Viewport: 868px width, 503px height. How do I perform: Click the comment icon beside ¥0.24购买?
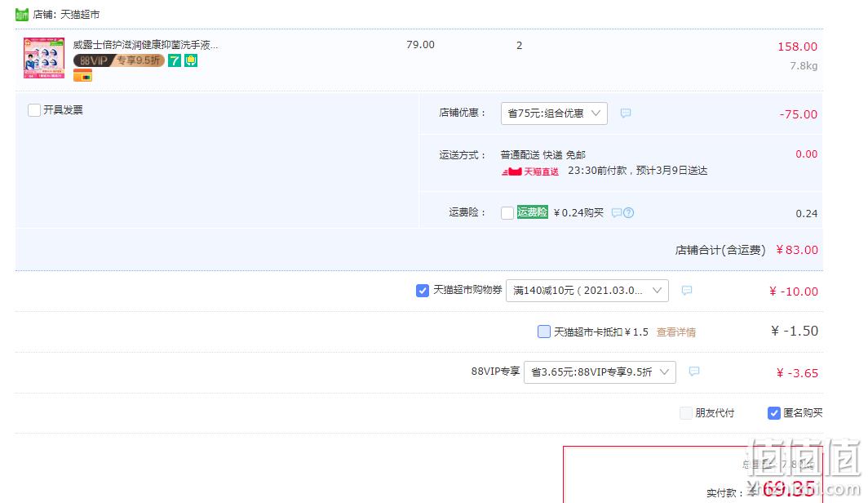point(616,213)
